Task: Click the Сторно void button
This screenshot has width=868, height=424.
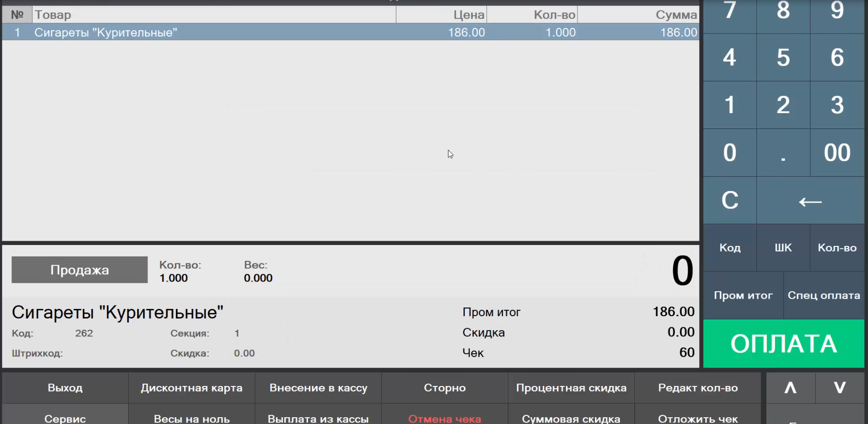Action: (445, 388)
